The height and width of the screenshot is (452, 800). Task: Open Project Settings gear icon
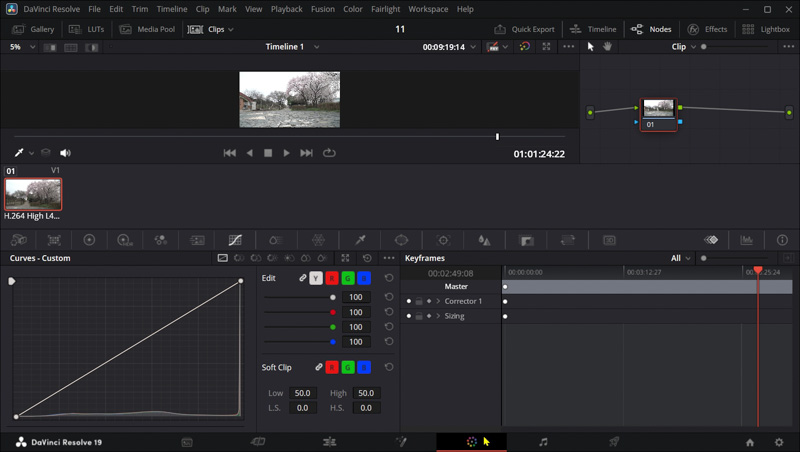[779, 442]
